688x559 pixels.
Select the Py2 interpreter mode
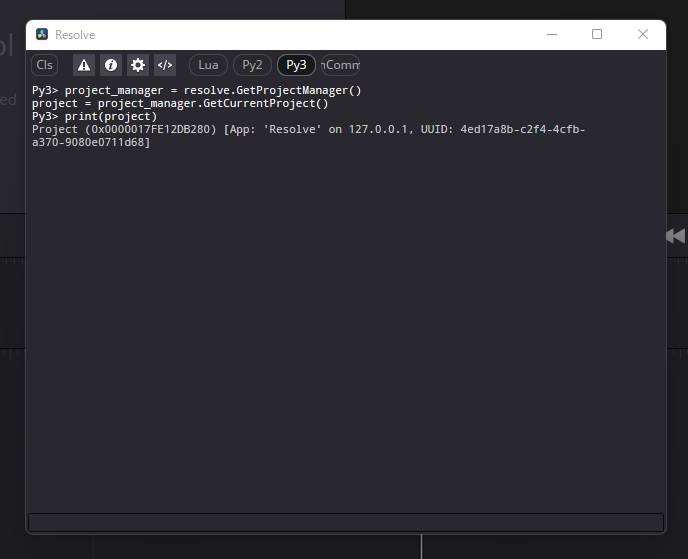tap(252, 65)
